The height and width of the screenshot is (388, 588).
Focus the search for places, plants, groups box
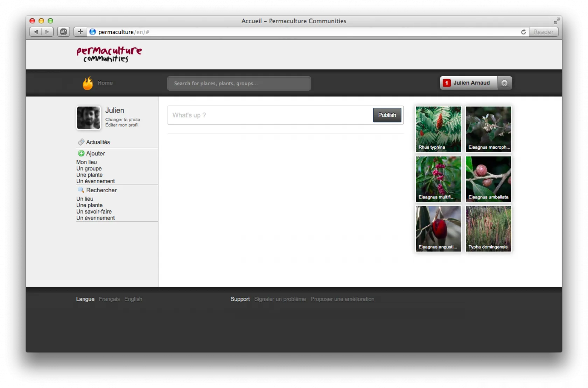click(x=239, y=84)
